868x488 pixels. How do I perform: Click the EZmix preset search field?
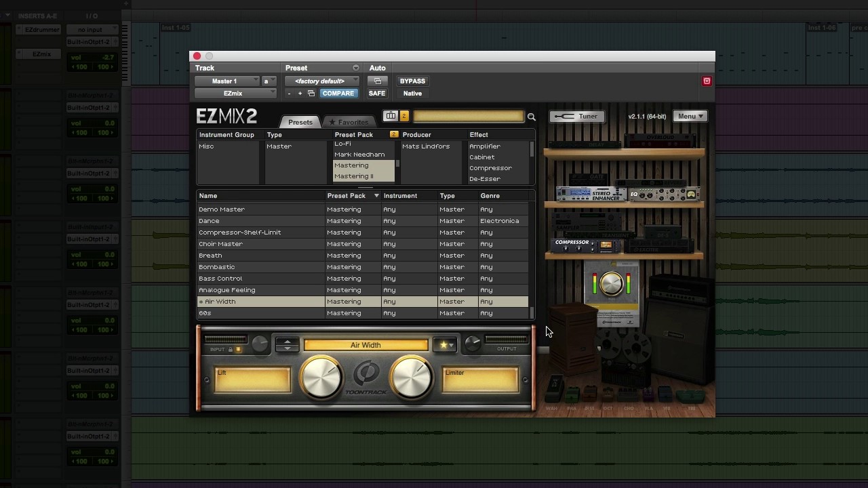(469, 117)
